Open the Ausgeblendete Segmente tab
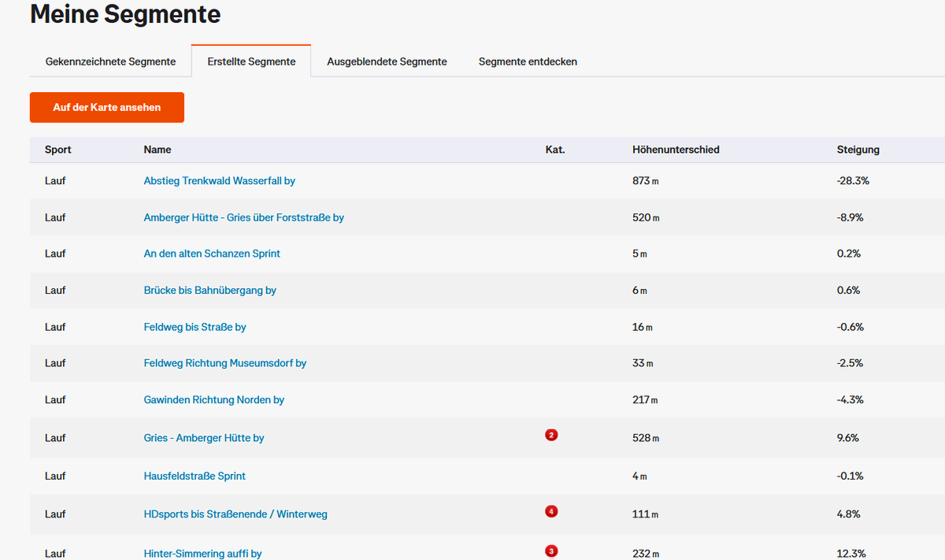The image size is (945, 560). coord(387,61)
